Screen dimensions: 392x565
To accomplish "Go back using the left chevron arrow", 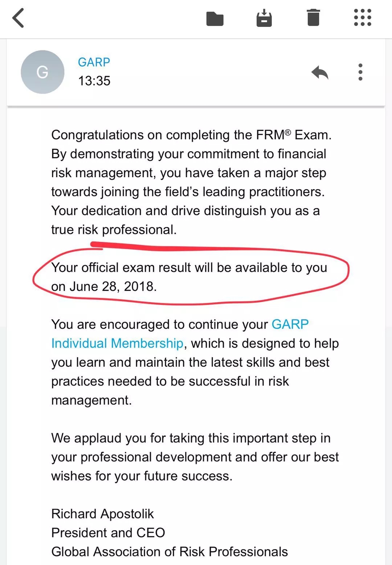I will [18, 18].
